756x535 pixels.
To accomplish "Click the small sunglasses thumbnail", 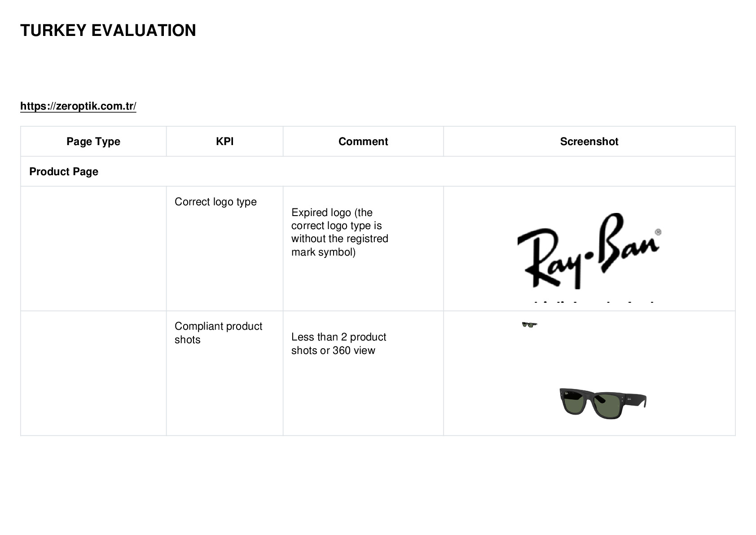I will coord(529,324).
